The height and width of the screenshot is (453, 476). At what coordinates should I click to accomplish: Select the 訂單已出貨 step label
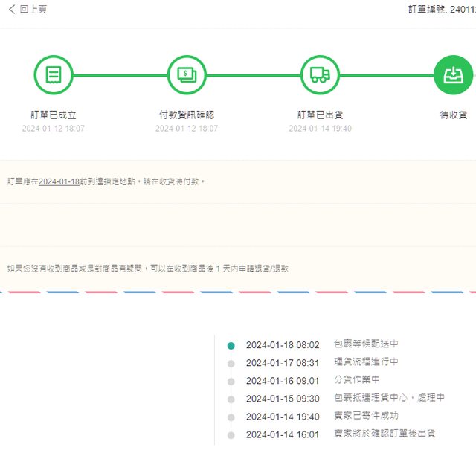(320, 115)
